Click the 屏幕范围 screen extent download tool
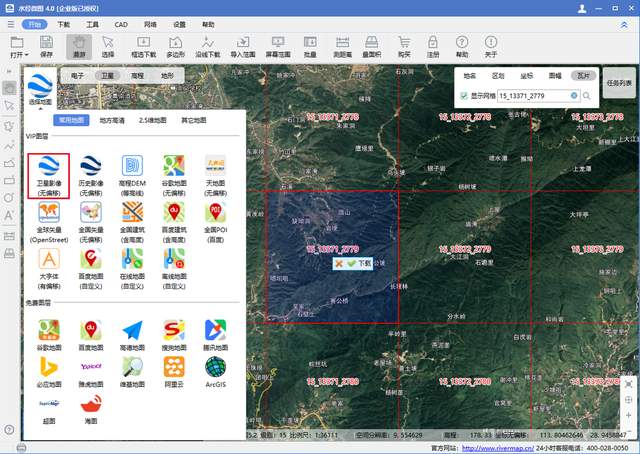Screen dimensions: 640x454 [278, 47]
